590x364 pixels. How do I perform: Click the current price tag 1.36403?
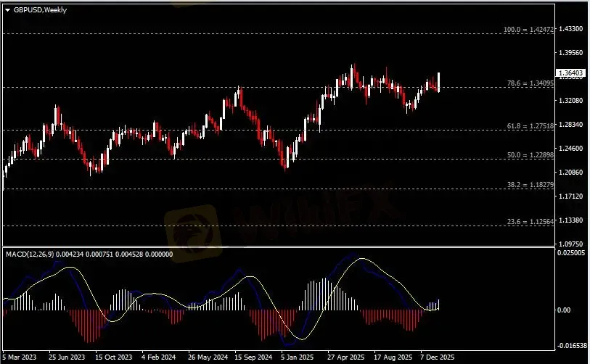pyautogui.click(x=569, y=73)
